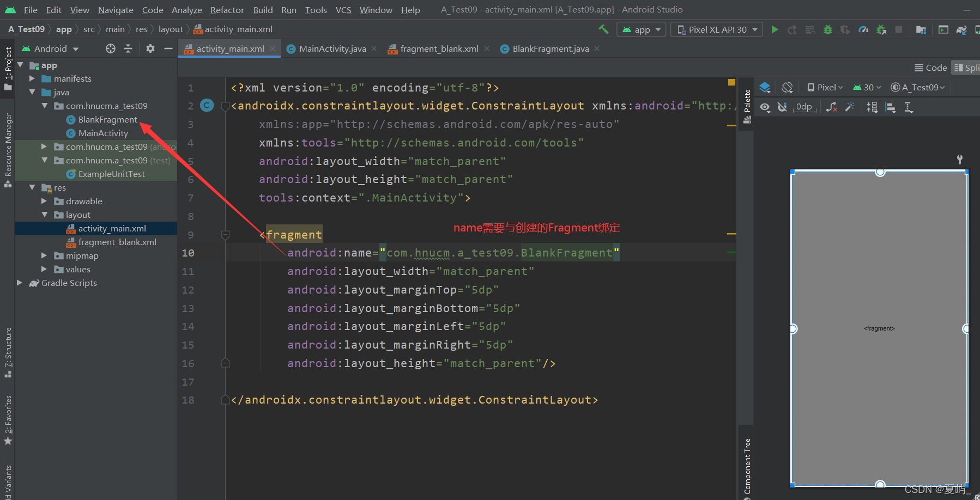Click default margin 0dp button
Image resolution: width=980 pixels, height=500 pixels.
point(804,107)
